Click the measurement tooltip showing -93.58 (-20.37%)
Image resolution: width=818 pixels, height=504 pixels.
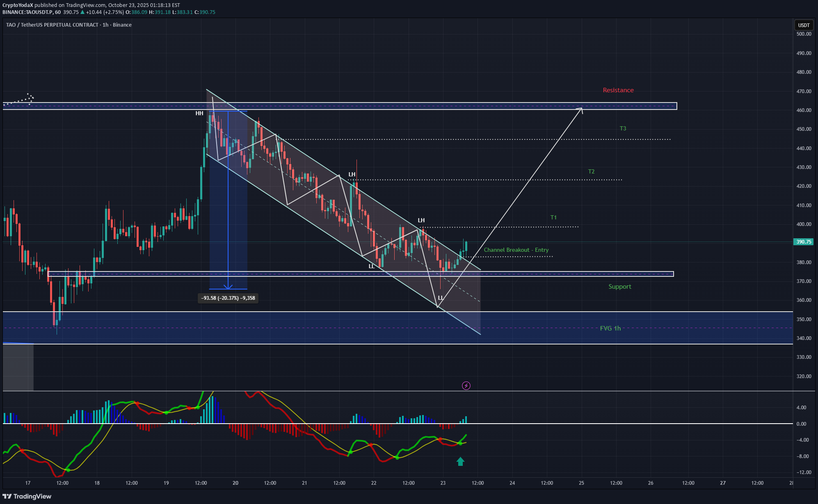coord(228,298)
